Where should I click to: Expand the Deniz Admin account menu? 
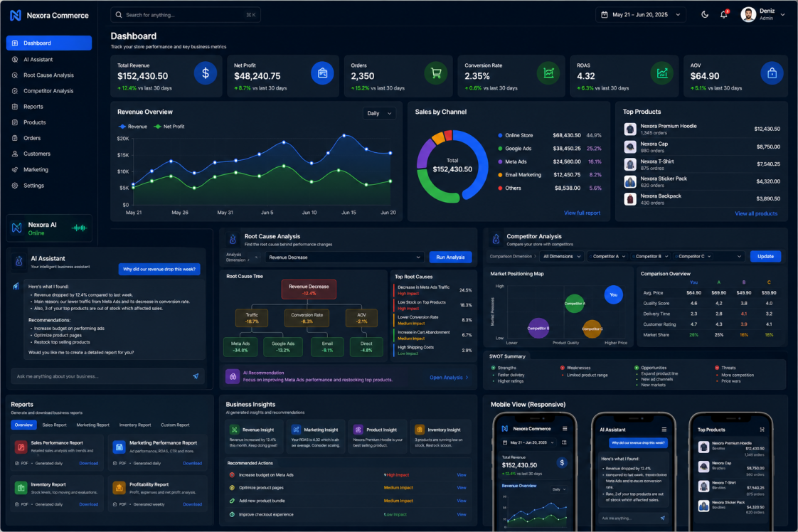(783, 15)
